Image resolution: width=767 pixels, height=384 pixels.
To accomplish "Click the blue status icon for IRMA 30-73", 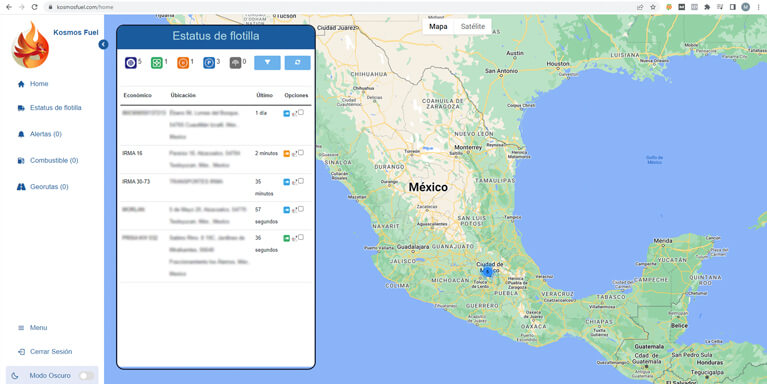I will coord(287,182).
